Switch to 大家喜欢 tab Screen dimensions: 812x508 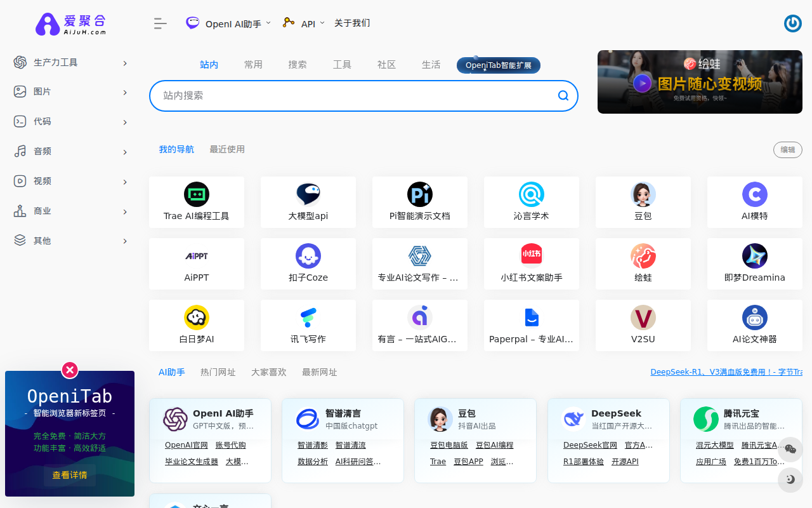tap(268, 372)
